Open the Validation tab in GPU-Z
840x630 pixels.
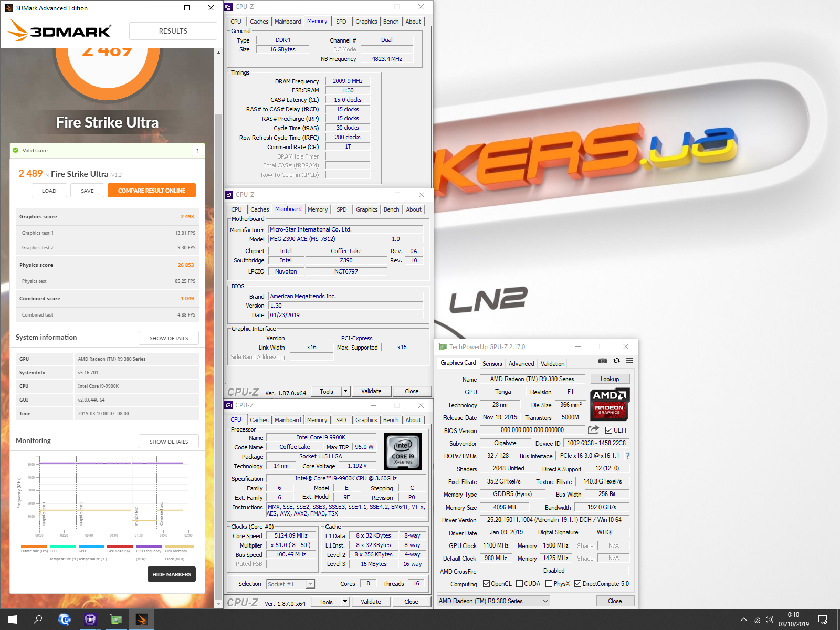click(552, 363)
